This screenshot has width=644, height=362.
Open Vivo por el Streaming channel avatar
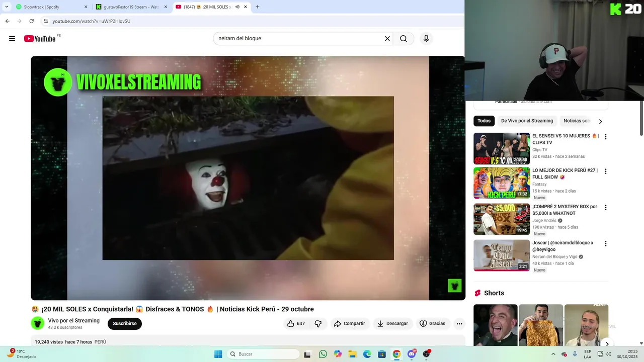click(x=38, y=323)
